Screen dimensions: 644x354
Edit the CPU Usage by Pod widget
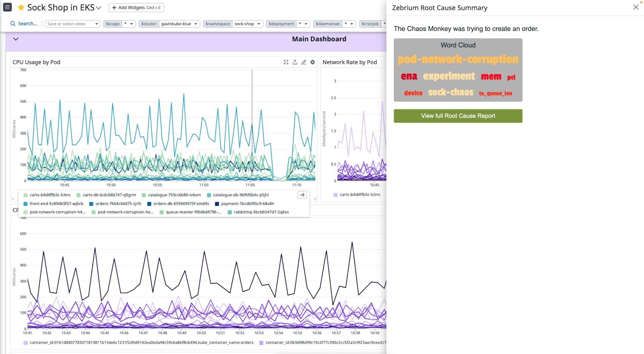point(303,62)
